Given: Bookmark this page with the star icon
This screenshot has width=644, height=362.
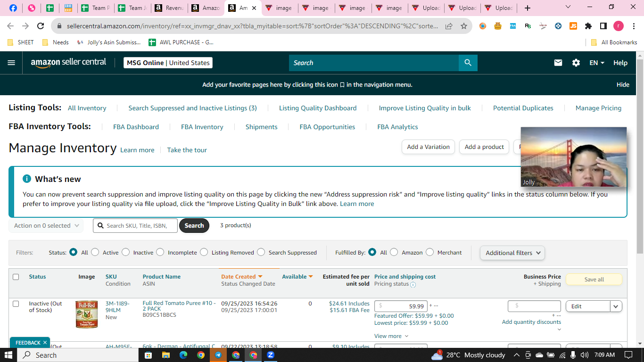Looking at the screenshot, I should point(464,26).
